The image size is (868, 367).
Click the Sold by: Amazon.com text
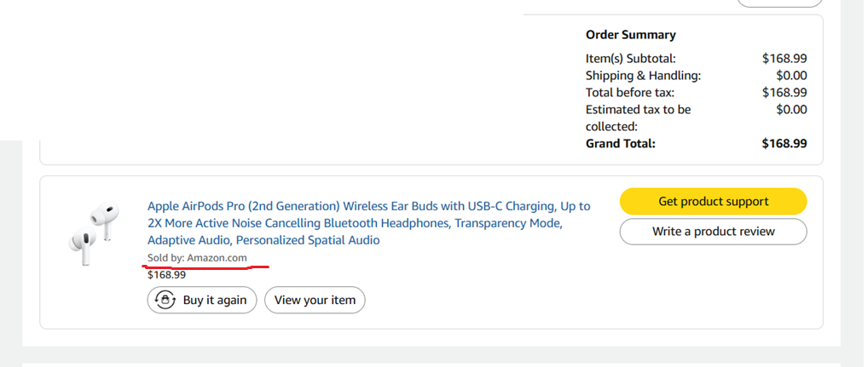pyautogui.click(x=198, y=257)
